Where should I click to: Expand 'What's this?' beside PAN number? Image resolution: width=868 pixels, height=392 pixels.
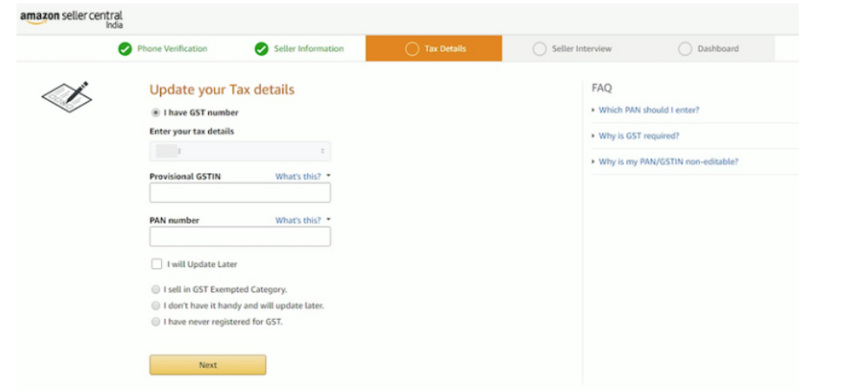pos(303,220)
